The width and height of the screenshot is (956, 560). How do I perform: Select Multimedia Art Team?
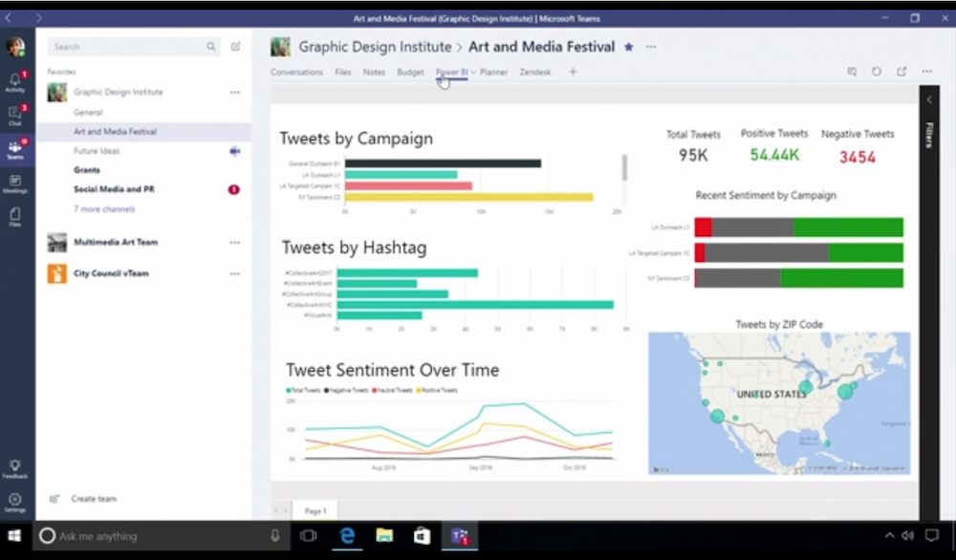coord(116,242)
